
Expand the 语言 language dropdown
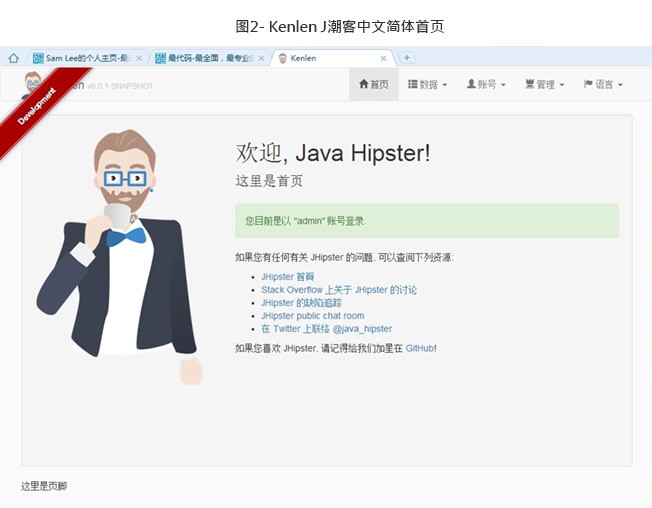tap(603, 84)
